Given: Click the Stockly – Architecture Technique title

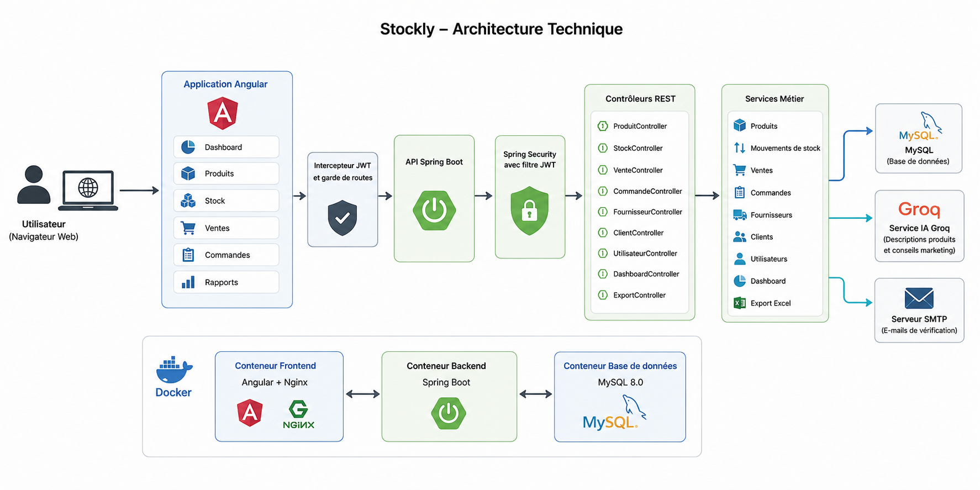Looking at the screenshot, I should (501, 29).
